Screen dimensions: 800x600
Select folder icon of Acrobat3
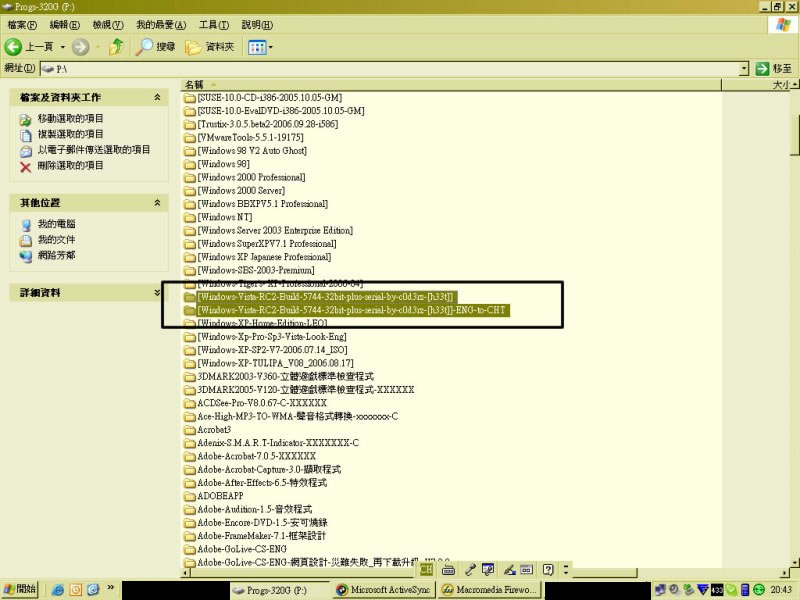190,430
